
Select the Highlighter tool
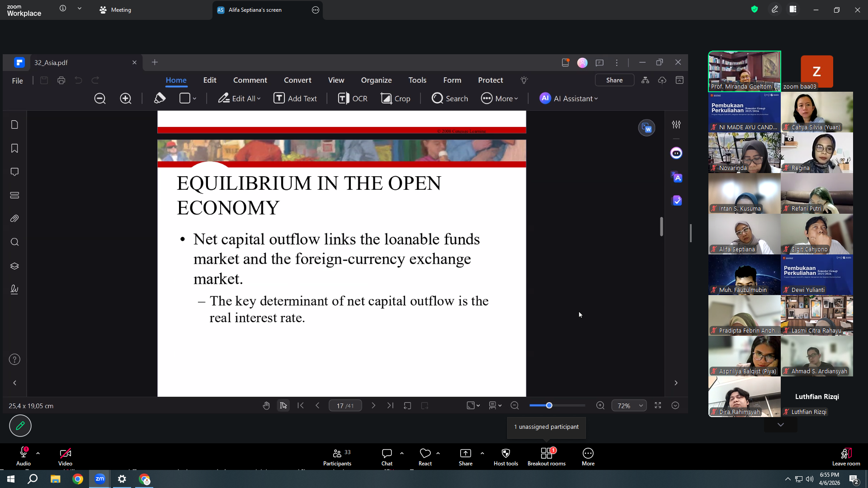coord(160,99)
